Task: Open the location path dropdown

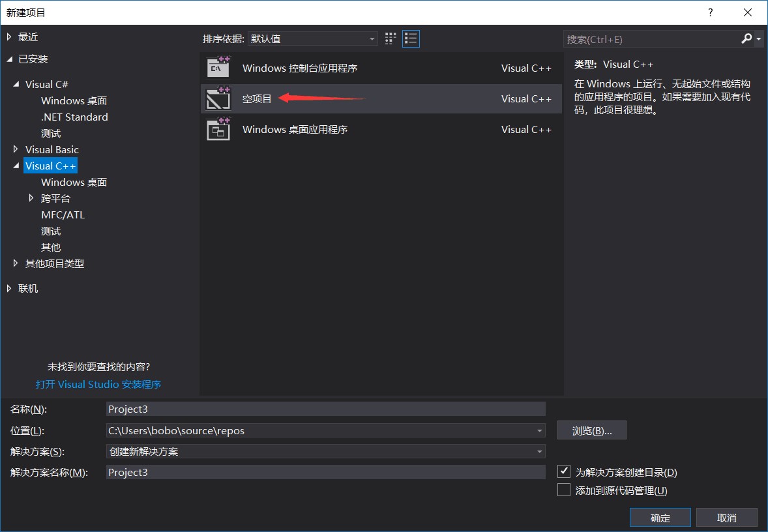Action: pos(539,430)
